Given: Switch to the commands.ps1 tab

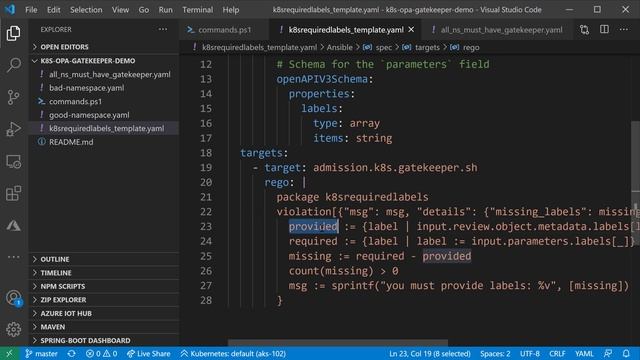Looking at the screenshot, I should [224, 30].
